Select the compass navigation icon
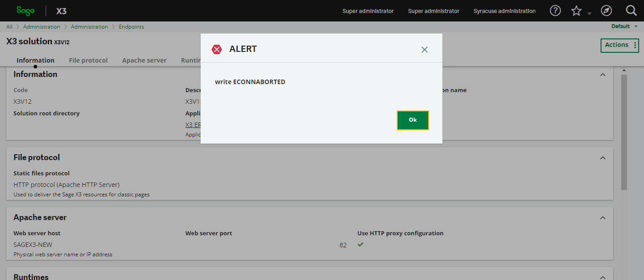The width and height of the screenshot is (644, 280). 606,10
